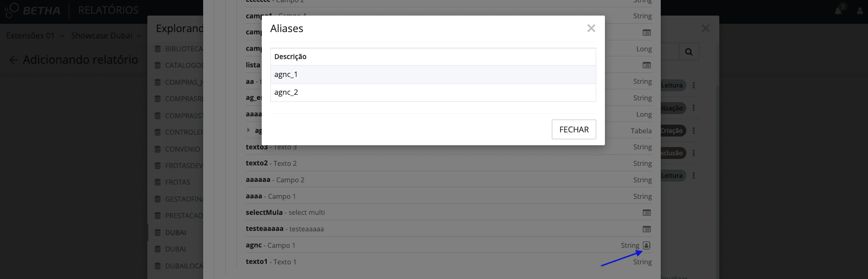Viewport: 868px width, 279px height.
Task: Click the FECHAR button
Action: (574, 130)
